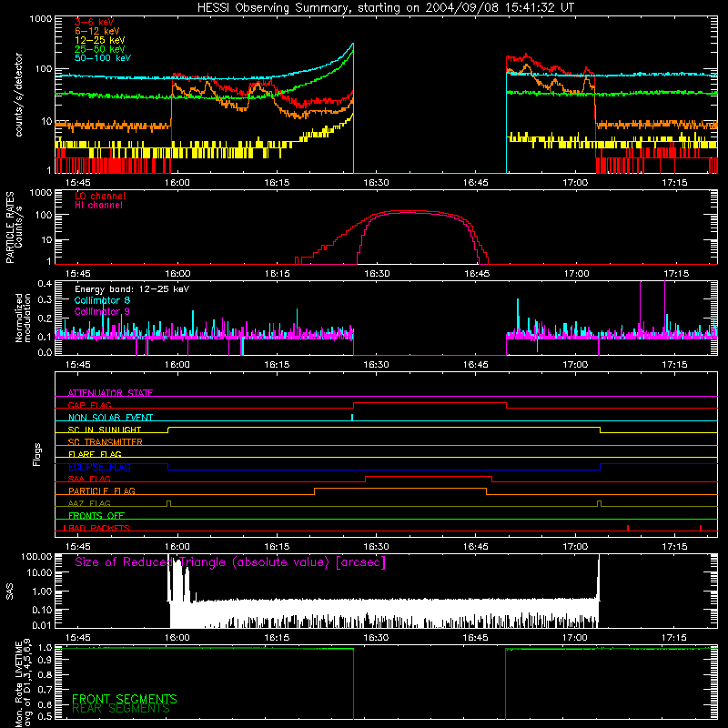Click the SAS axis label
728x728 pixels.
[10, 591]
